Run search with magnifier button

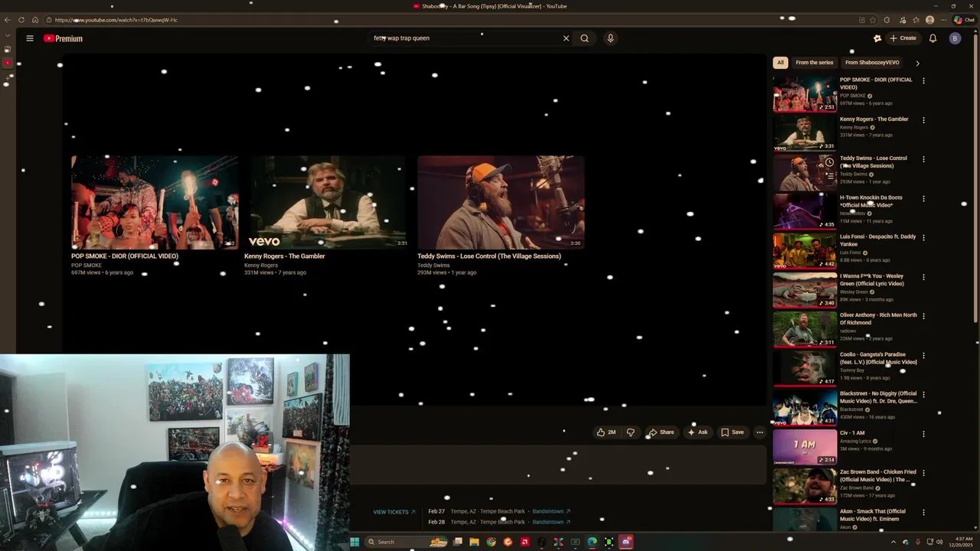[584, 38]
